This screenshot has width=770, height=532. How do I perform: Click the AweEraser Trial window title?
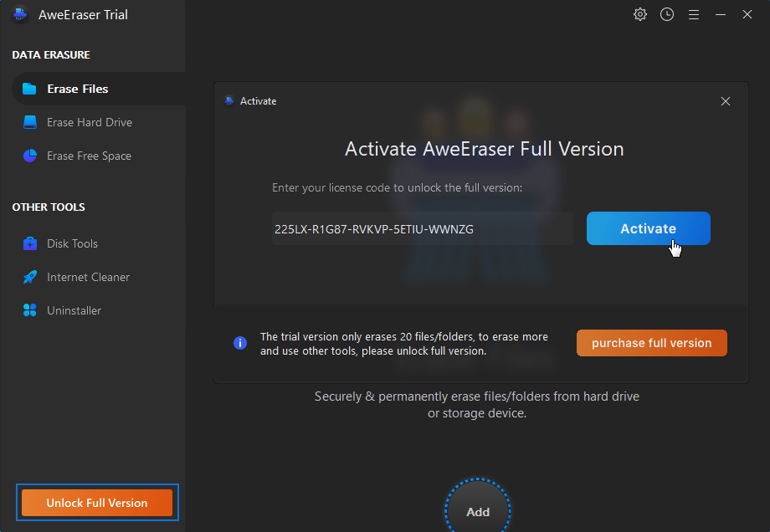83,15
